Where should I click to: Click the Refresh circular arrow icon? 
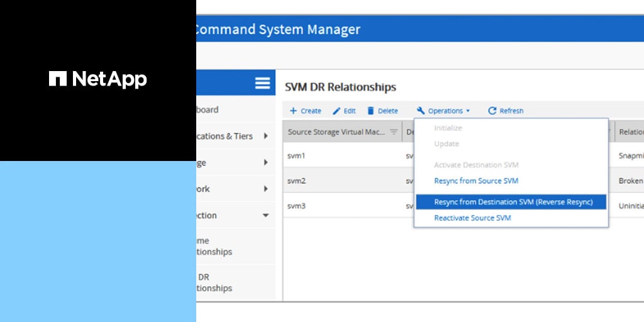(x=492, y=111)
